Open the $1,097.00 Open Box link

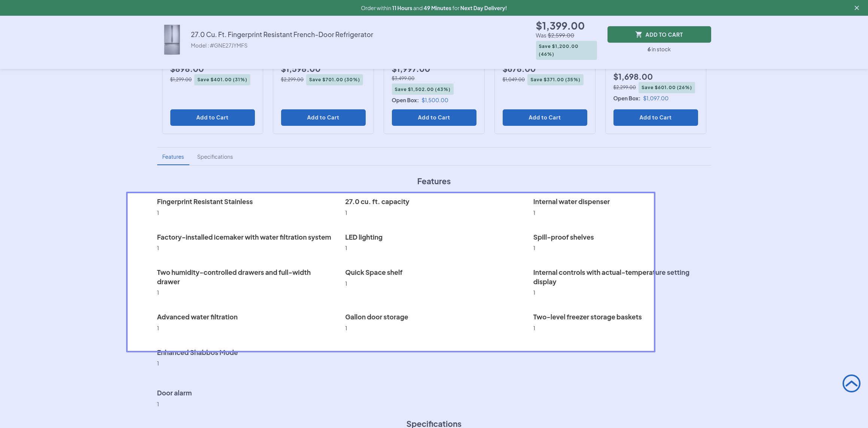[x=655, y=98]
